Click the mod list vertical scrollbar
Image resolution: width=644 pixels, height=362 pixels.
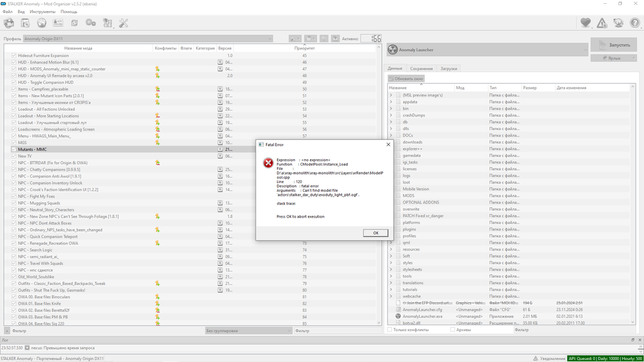(x=379, y=185)
